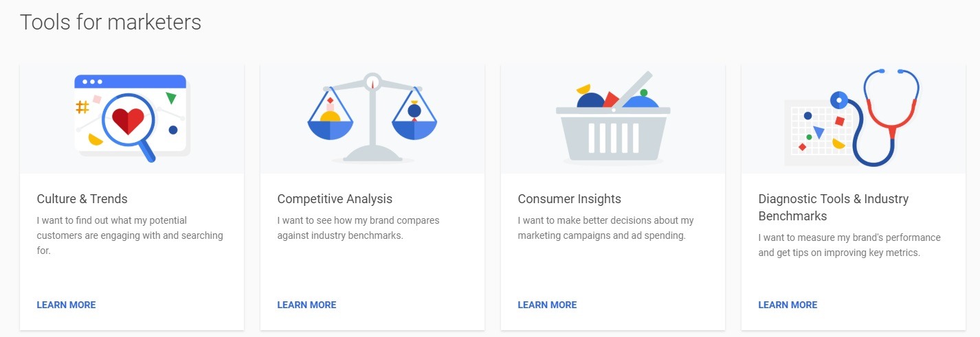Click the Tools for marketers heading

tap(111, 22)
